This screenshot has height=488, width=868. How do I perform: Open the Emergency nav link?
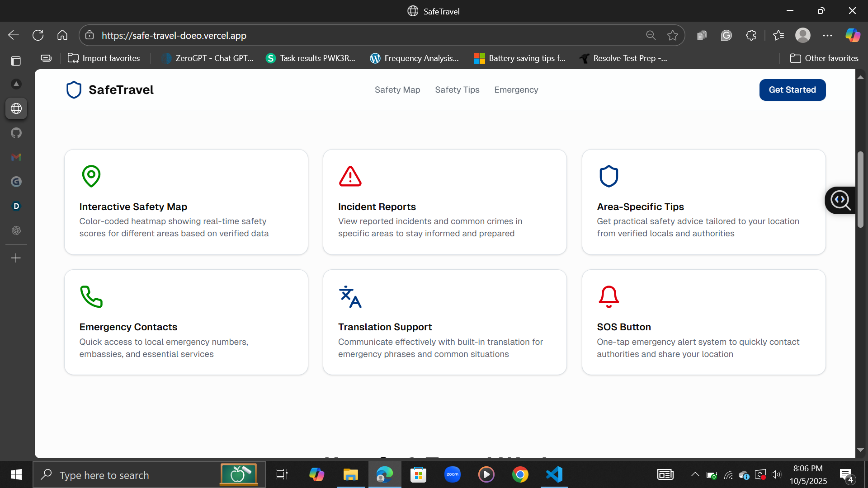(x=516, y=90)
